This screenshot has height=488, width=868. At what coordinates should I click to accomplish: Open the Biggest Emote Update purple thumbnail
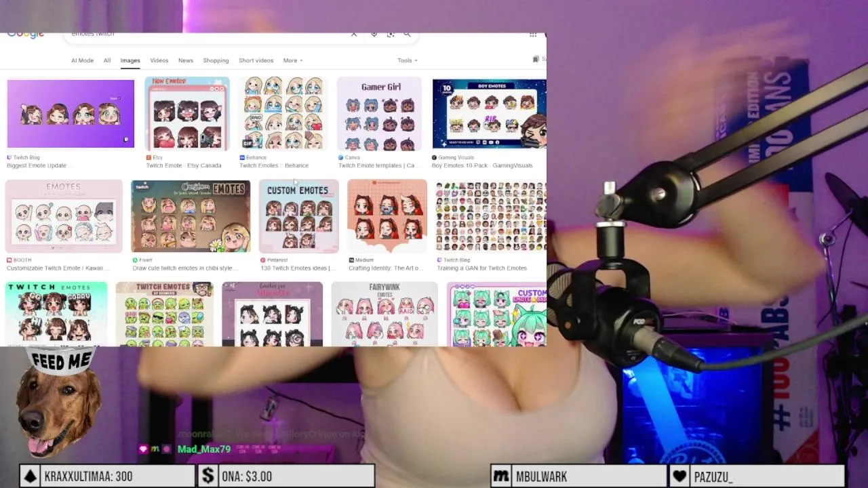tap(71, 114)
